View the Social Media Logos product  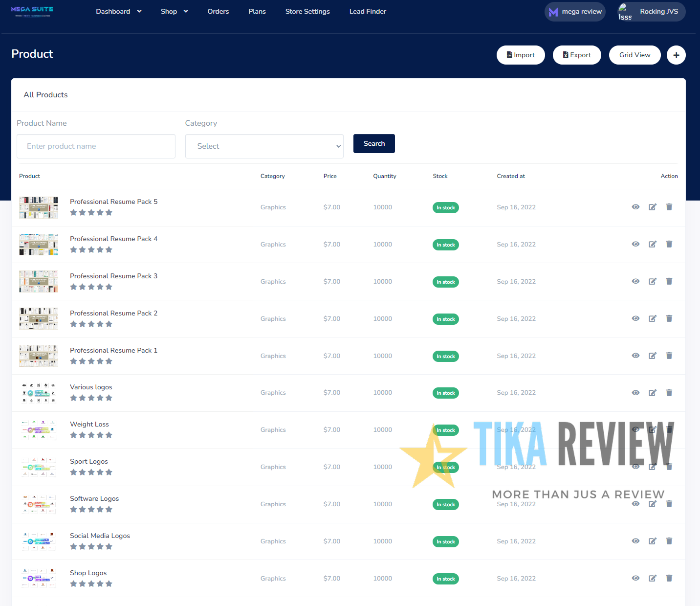click(x=635, y=541)
